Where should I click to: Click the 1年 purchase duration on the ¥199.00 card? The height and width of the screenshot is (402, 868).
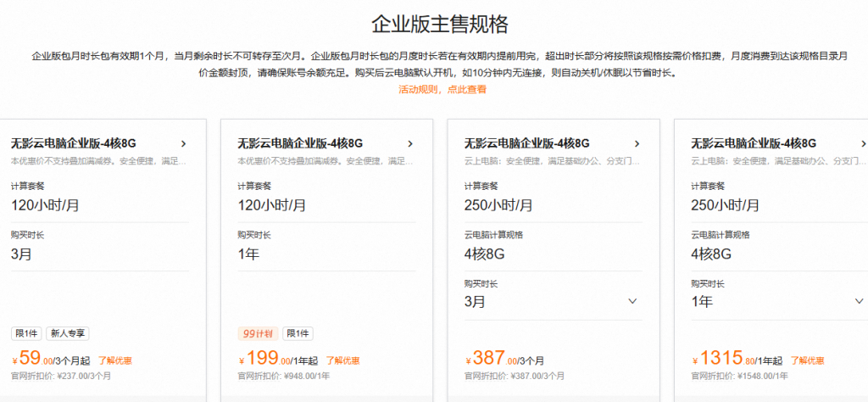click(x=248, y=254)
